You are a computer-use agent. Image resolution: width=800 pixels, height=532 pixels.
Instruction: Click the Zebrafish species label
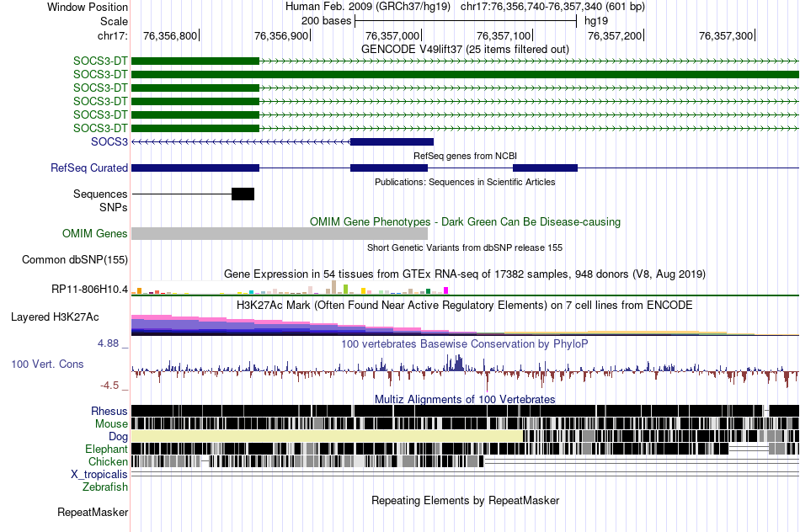click(105, 487)
